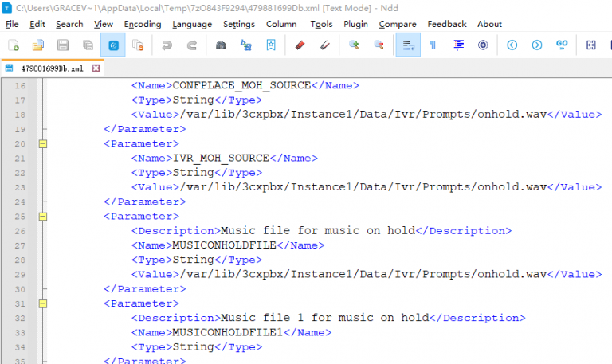The height and width of the screenshot is (364, 612).
Task: Click the Redo arrow icon
Action: [x=191, y=45]
